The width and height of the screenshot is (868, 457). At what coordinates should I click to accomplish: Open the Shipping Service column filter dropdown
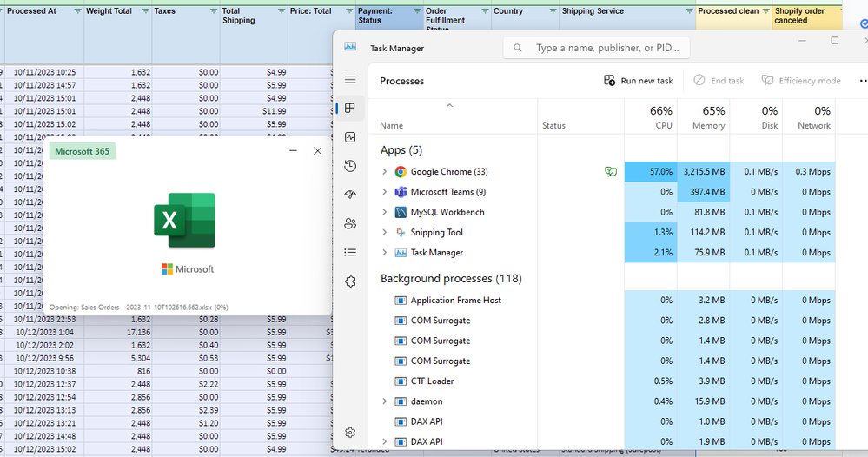[x=689, y=11]
